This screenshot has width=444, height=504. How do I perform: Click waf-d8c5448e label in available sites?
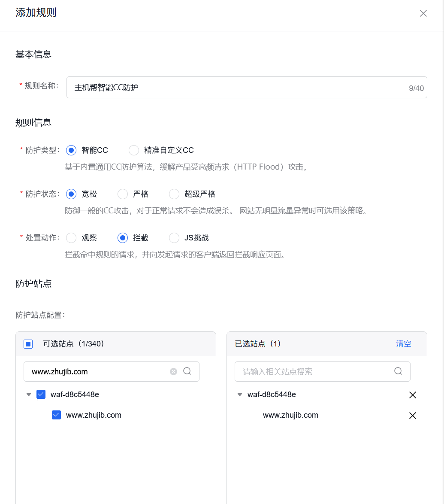tap(75, 395)
